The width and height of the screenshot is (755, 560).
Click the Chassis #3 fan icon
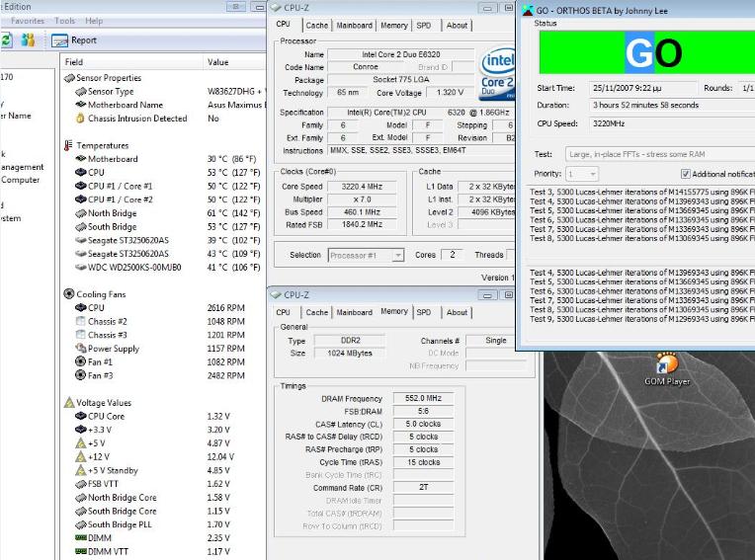click(81, 335)
